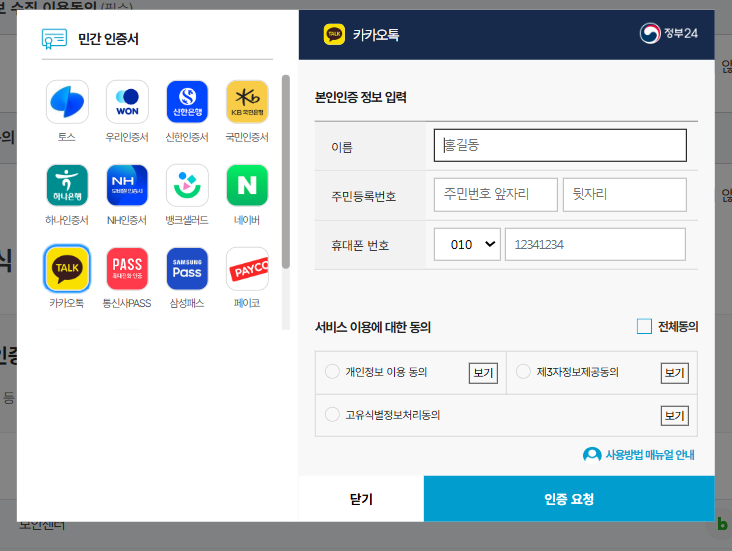Screen dimensions: 732x551
Task: View 제3자정보제공동의 terms via 보기
Action: pyautogui.click(x=675, y=373)
